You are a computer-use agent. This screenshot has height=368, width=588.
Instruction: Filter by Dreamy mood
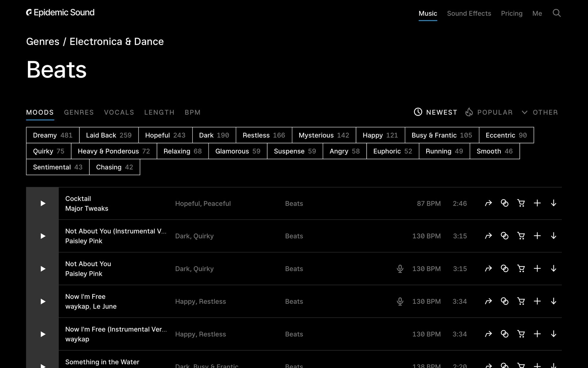(53, 135)
